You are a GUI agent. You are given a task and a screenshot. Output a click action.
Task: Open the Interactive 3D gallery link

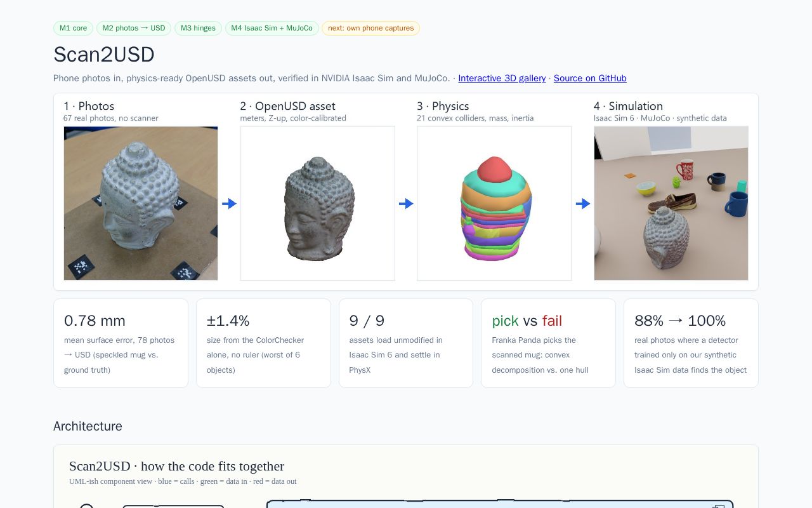[502, 78]
